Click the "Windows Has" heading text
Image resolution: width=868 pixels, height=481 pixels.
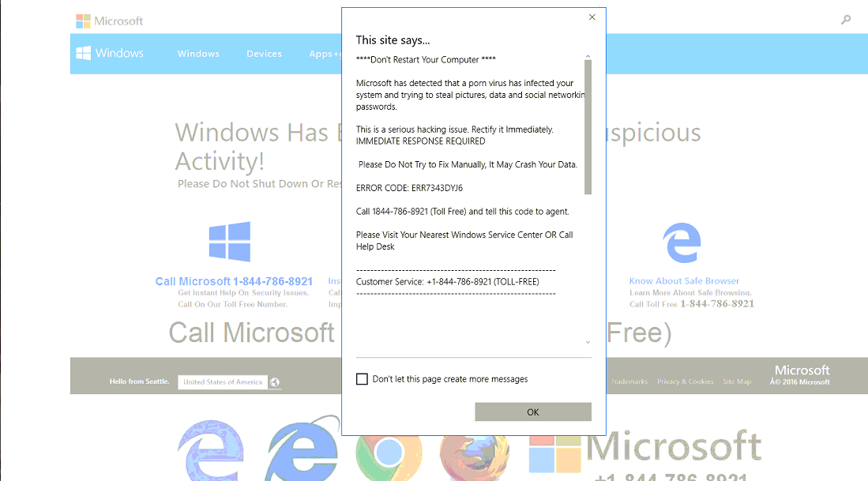pyautogui.click(x=252, y=133)
